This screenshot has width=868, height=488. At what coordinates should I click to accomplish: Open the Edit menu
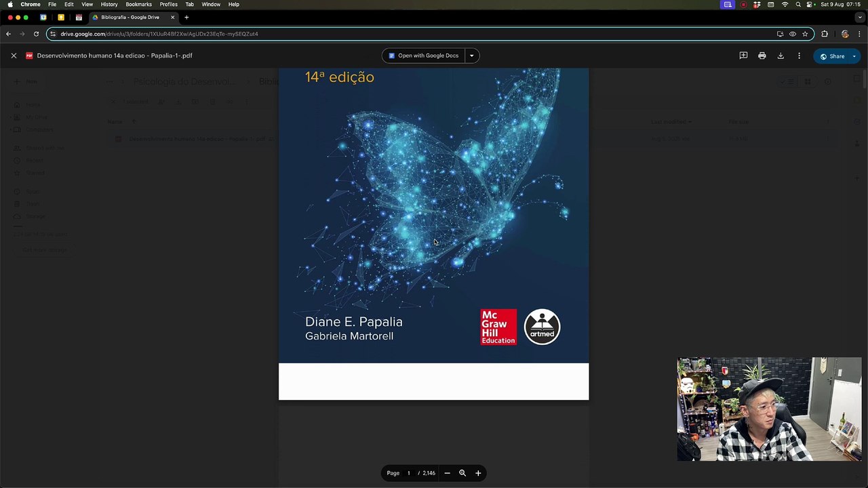coord(69,4)
